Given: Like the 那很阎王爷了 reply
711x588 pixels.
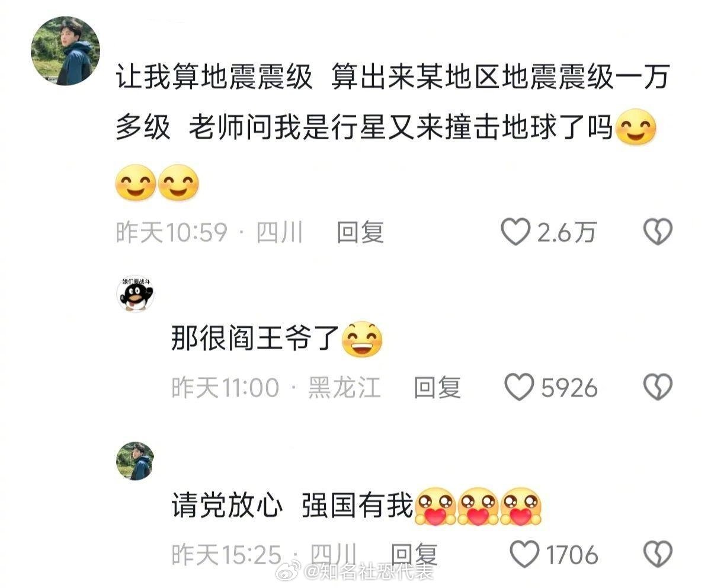Looking at the screenshot, I should pos(519,388).
